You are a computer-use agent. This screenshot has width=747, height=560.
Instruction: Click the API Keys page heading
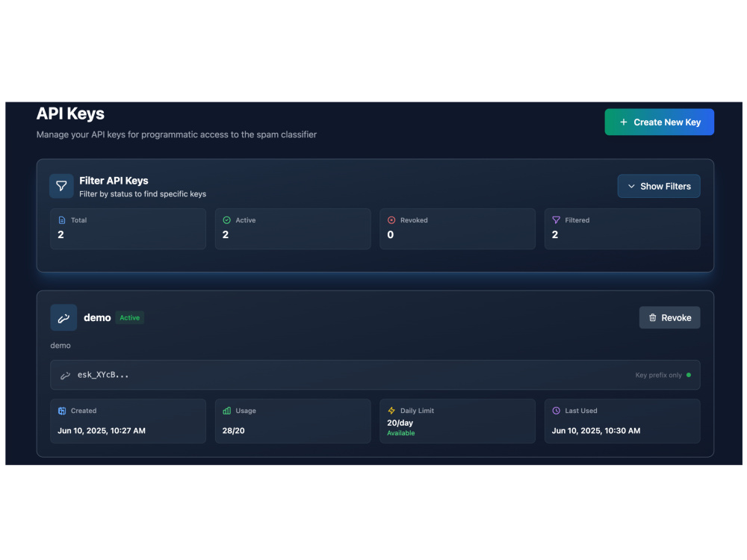pos(70,113)
